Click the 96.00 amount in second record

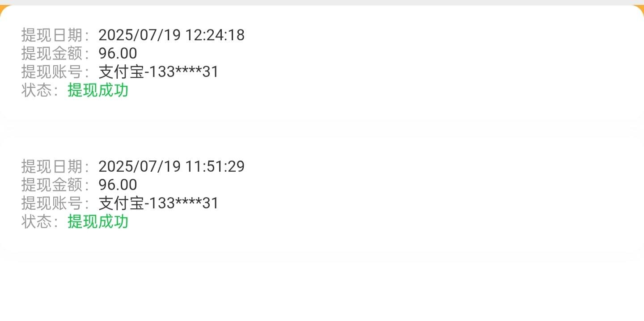pyautogui.click(x=118, y=185)
